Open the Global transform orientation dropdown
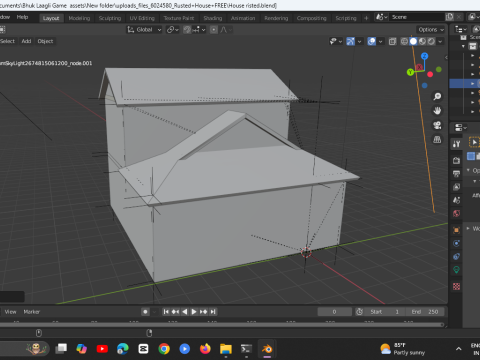 pyautogui.click(x=144, y=30)
